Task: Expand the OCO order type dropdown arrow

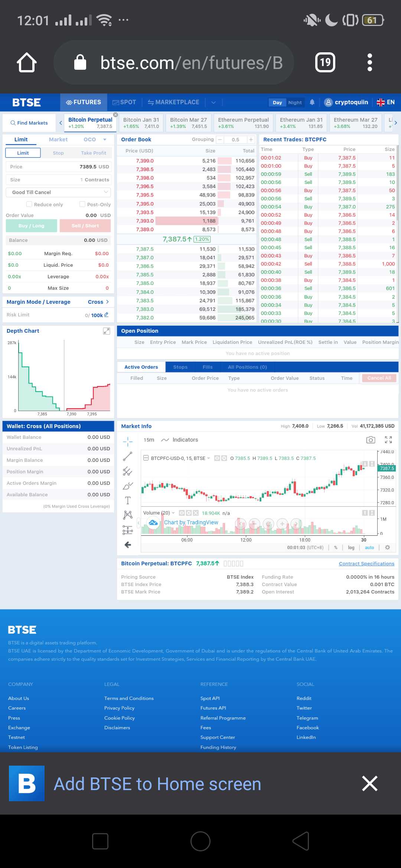Action: (105, 139)
